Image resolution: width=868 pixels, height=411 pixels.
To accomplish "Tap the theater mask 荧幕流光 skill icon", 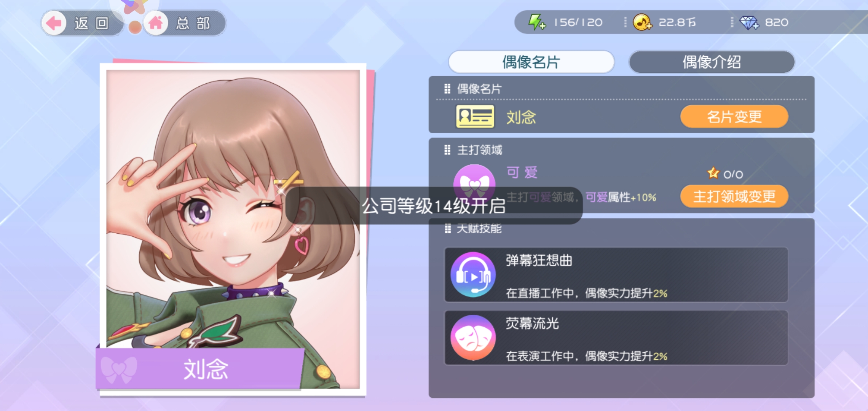I will tap(473, 337).
